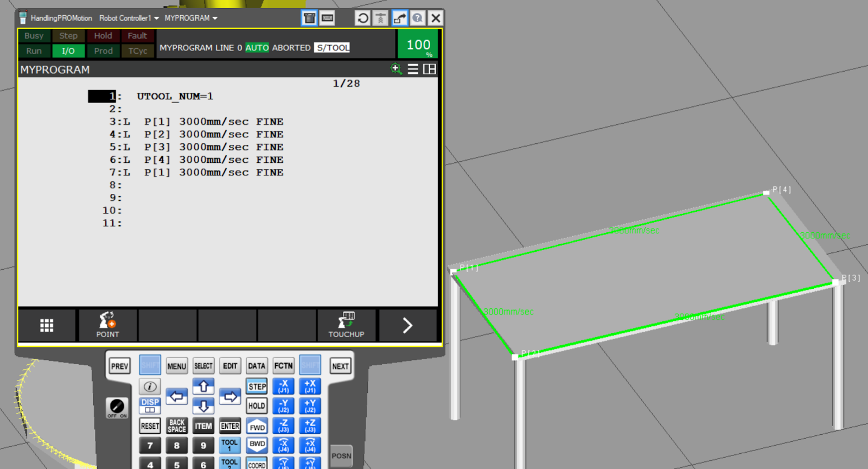Click the keyboard icon in title bar
This screenshot has width=868, height=469.
click(328, 18)
